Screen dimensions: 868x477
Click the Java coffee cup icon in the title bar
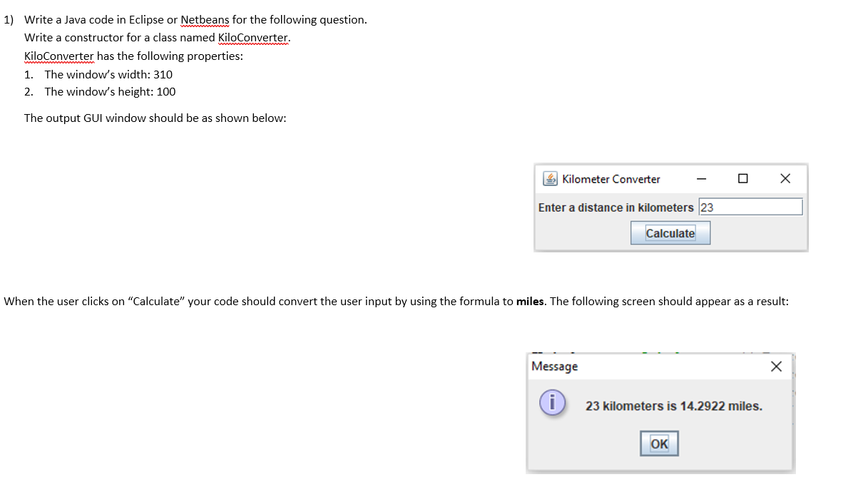tap(551, 179)
